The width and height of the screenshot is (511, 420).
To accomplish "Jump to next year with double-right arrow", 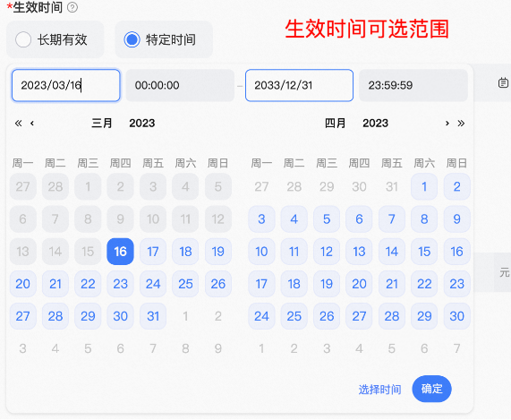I will click(x=461, y=123).
